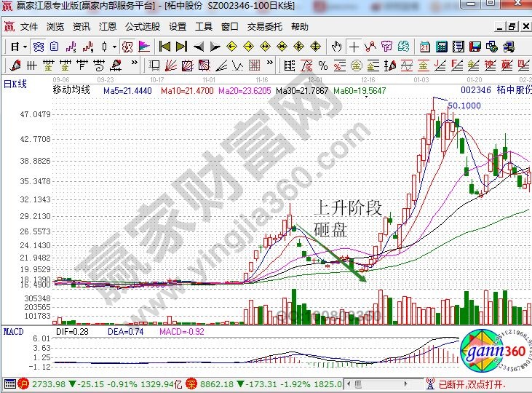The width and height of the screenshot is (532, 393).
Task: Select the crosshair cursor tool
Action: point(354,47)
